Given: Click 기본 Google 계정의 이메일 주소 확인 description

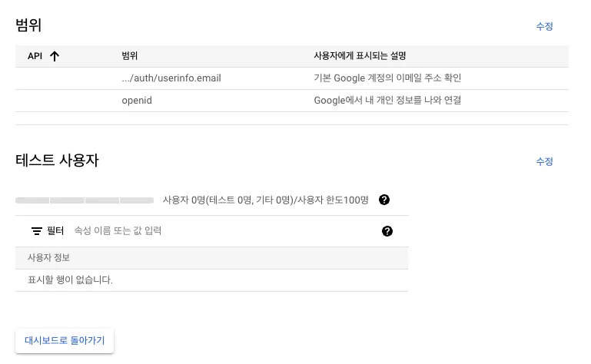Looking at the screenshot, I should point(387,78).
